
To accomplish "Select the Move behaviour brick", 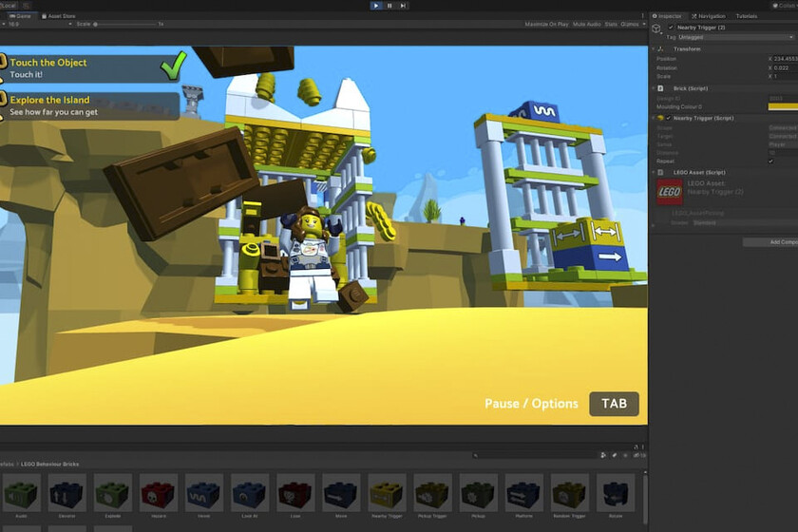I will tap(341, 493).
